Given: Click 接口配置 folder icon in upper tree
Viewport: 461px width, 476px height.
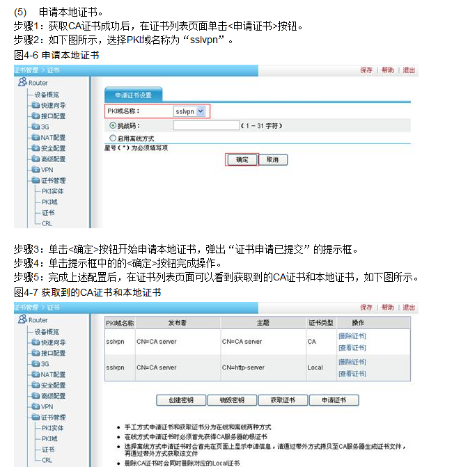Looking at the screenshot, I should click(36, 116).
